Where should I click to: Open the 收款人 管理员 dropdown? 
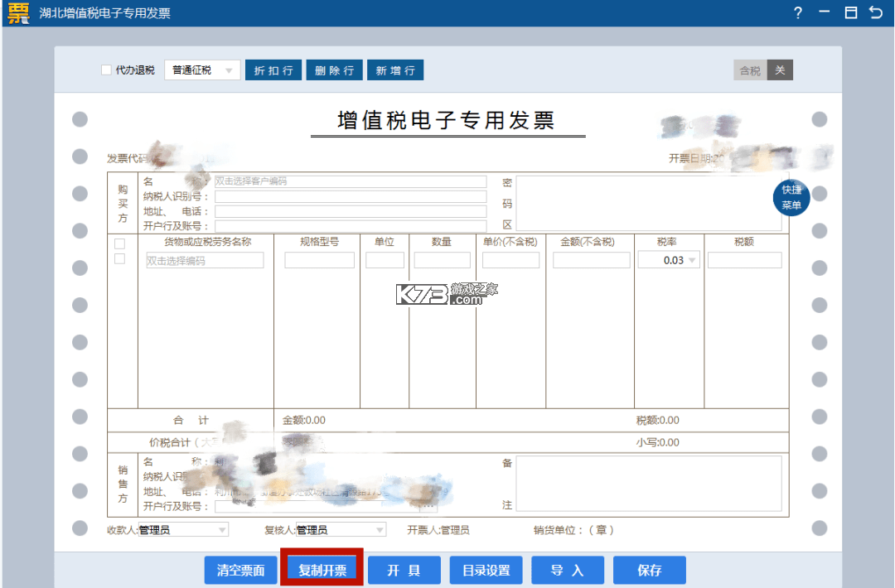pos(183,530)
